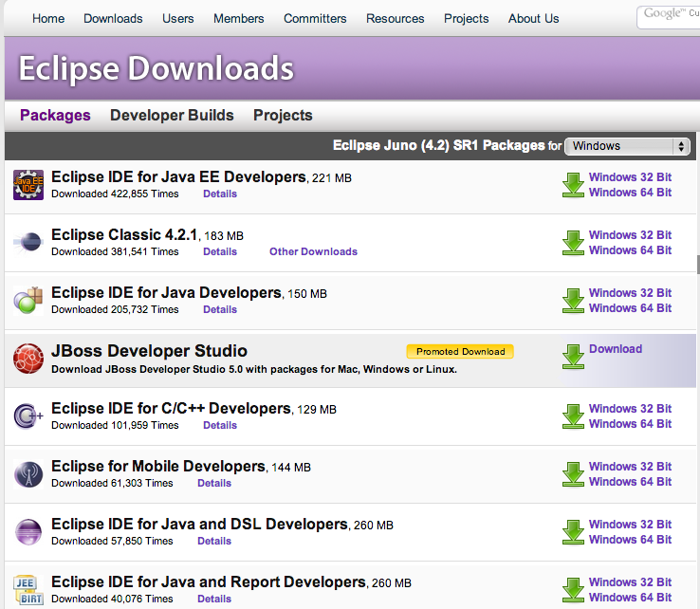Switch to the Projects tab below banner
The image size is (700, 609).
pyautogui.click(x=283, y=115)
